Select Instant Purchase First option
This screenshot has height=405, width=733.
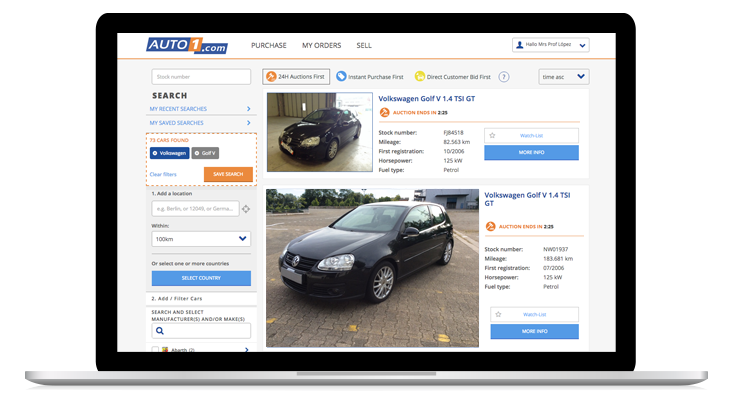tap(370, 77)
